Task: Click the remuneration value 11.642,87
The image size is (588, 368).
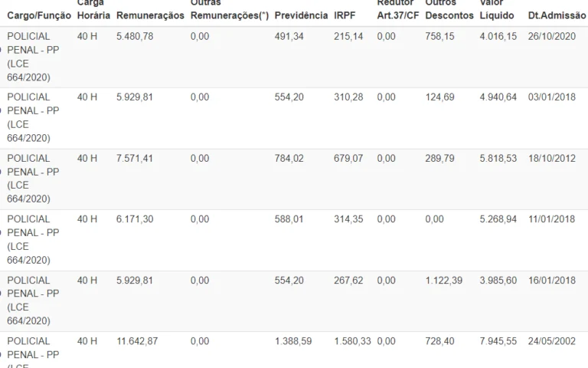Action: point(138,341)
